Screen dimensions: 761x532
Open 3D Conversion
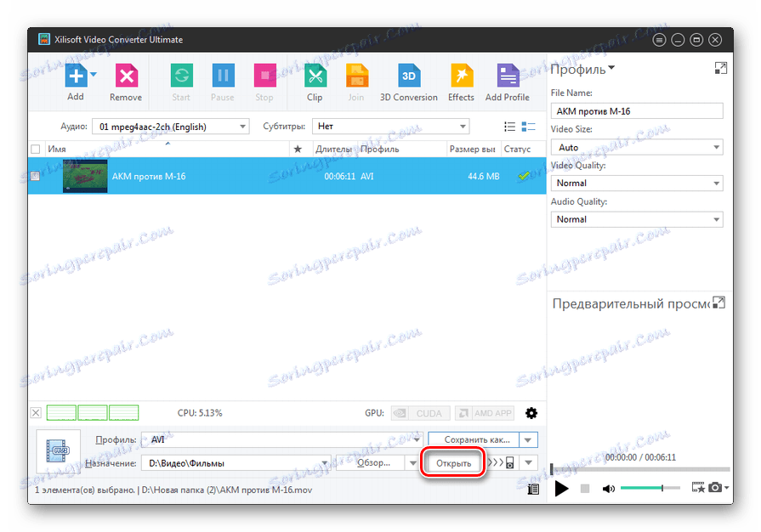(409, 76)
